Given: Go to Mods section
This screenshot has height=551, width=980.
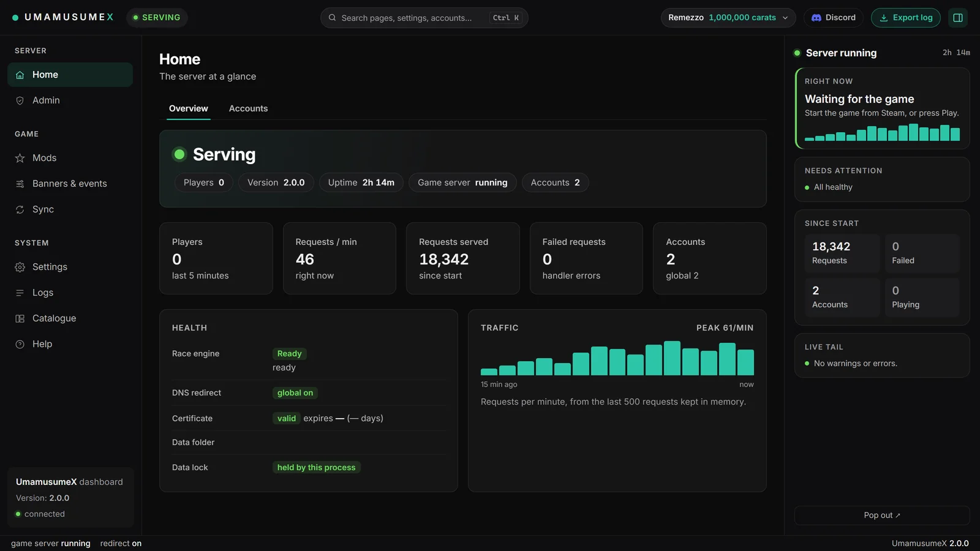Looking at the screenshot, I should (x=70, y=158).
